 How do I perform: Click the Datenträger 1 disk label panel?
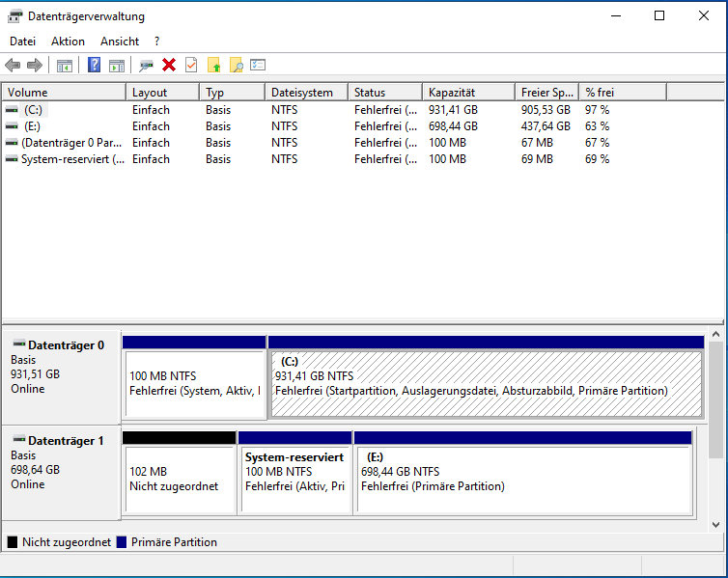tap(61, 472)
